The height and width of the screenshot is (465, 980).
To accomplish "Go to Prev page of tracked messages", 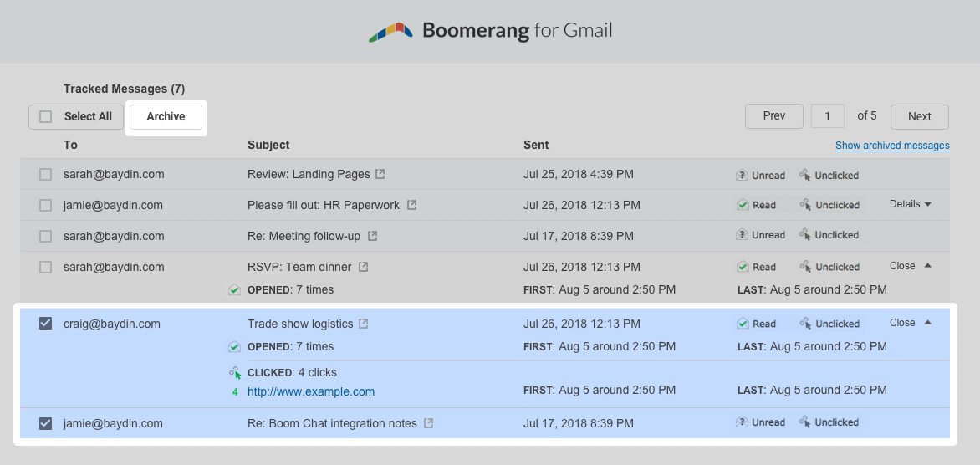I will [x=773, y=116].
